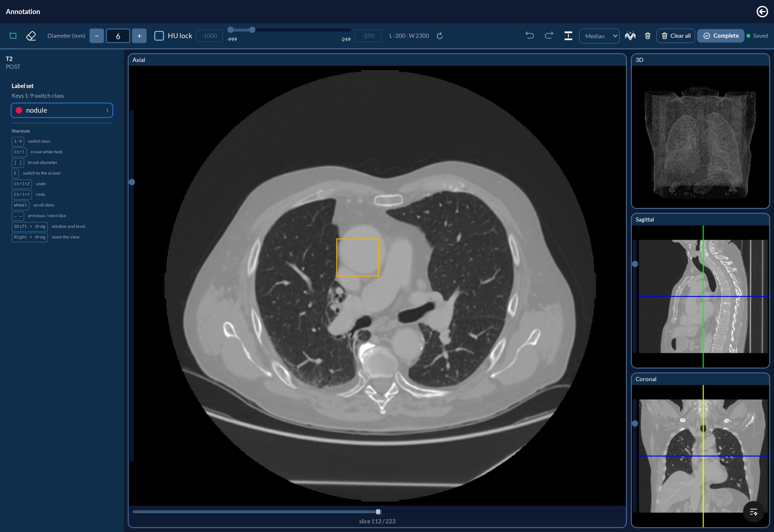The height and width of the screenshot is (532, 774).
Task: Click the slice 112 / 223 label
Action: [x=377, y=521]
